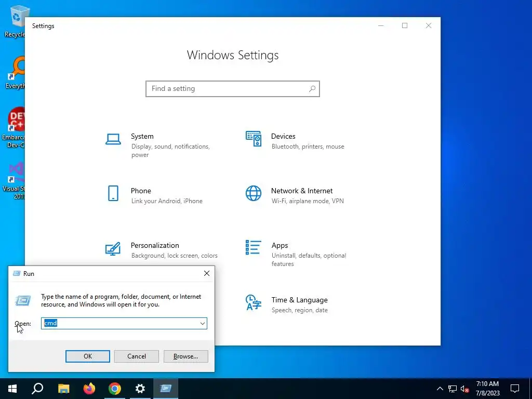
Task: Open the Personalization category title
Action: pos(155,245)
